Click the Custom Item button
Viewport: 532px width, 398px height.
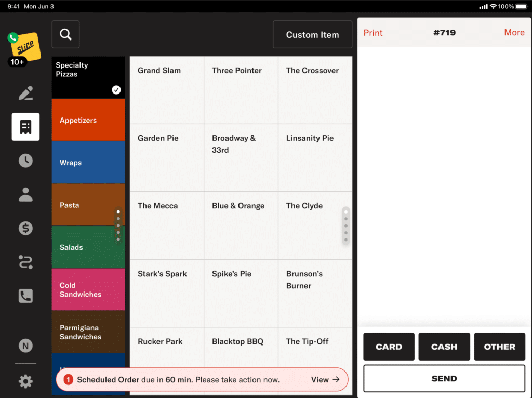click(312, 35)
